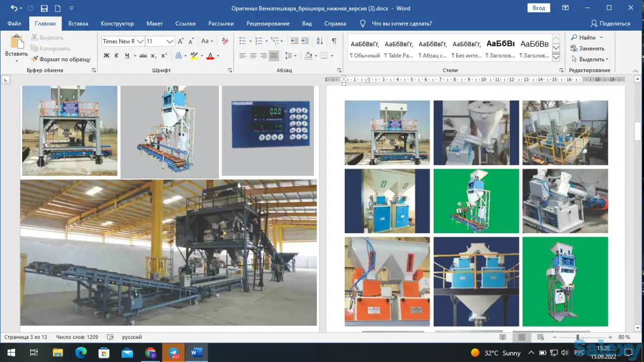Viewport: 644px width, 362px height.
Task: Open the Вставка ribbon tab
Action: pos(78,24)
